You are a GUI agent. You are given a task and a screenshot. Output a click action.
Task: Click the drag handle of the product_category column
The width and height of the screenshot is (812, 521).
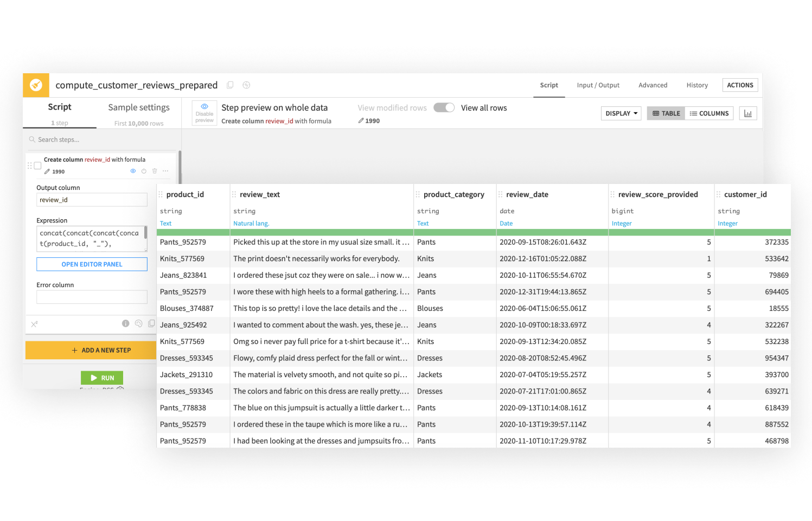click(418, 194)
